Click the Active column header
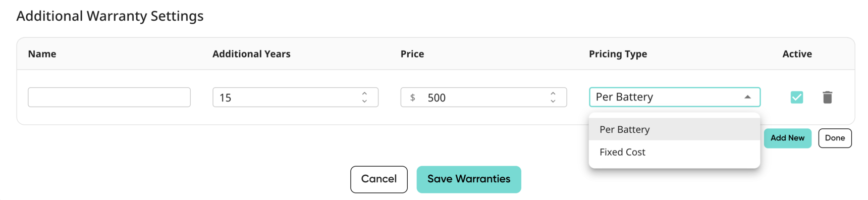Image resolution: width=868 pixels, height=200 pixels. 797,54
